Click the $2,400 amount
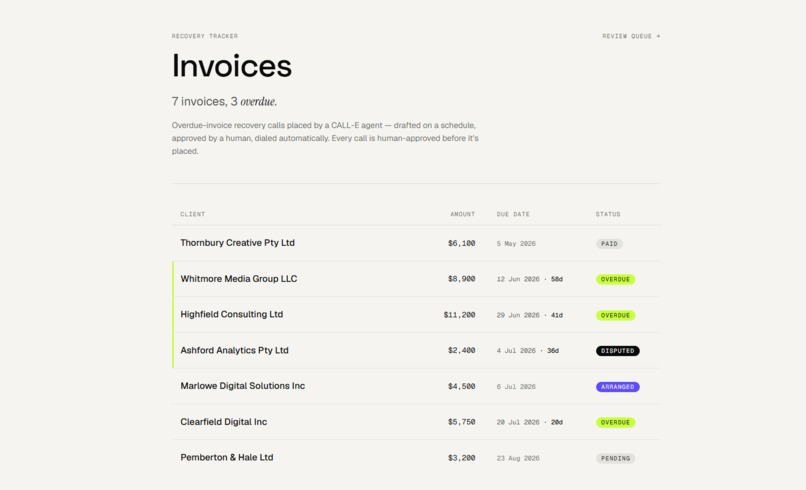Viewport: 806px width, 490px height. tap(462, 350)
